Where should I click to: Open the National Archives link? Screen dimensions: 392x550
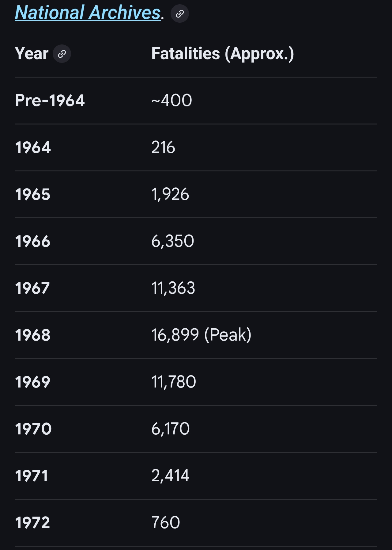point(88,13)
